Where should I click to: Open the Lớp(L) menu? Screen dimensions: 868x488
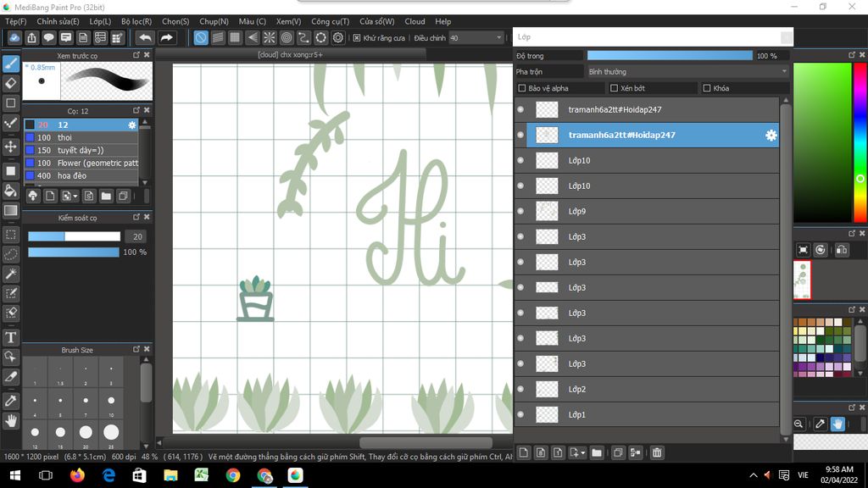tap(100, 21)
